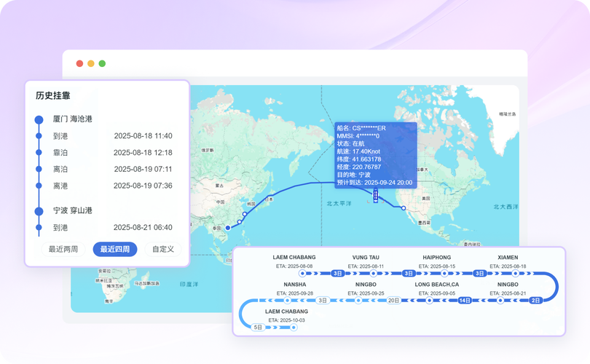Click the 2025-08-19 07:11 unberthing time
590x364 pixels.
[x=143, y=169]
